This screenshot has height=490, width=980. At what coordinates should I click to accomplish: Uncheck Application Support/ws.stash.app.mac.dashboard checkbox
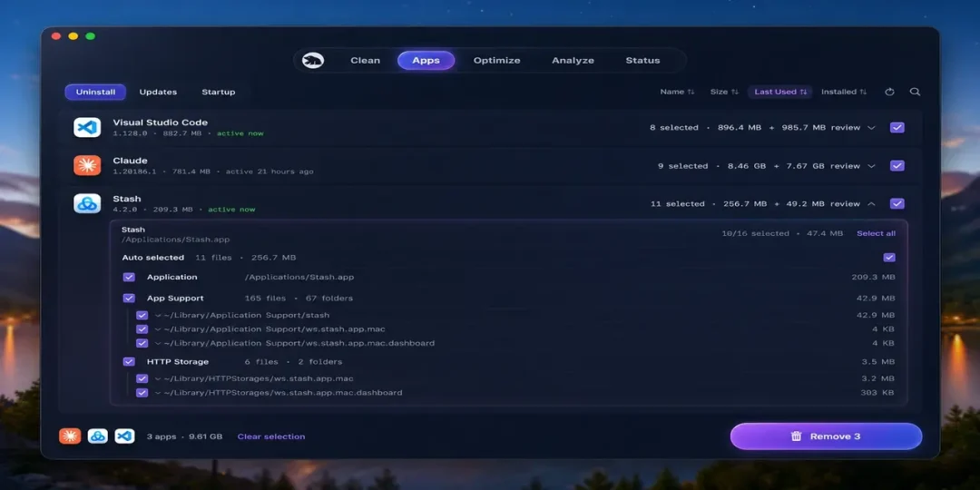pyautogui.click(x=142, y=343)
